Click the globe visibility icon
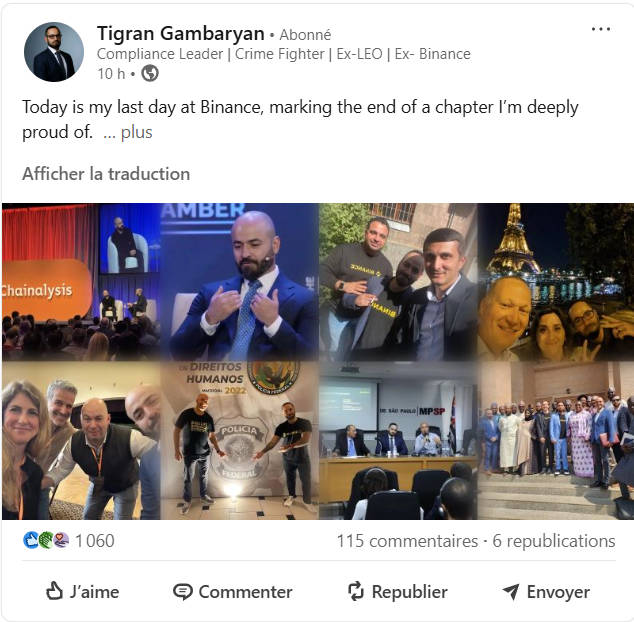This screenshot has width=634, height=622. click(150, 74)
